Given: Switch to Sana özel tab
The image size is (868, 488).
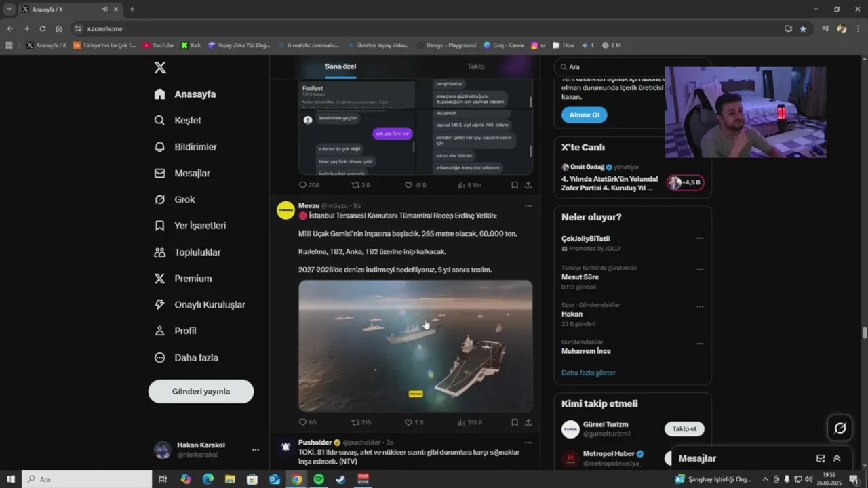Looking at the screenshot, I should point(340,66).
